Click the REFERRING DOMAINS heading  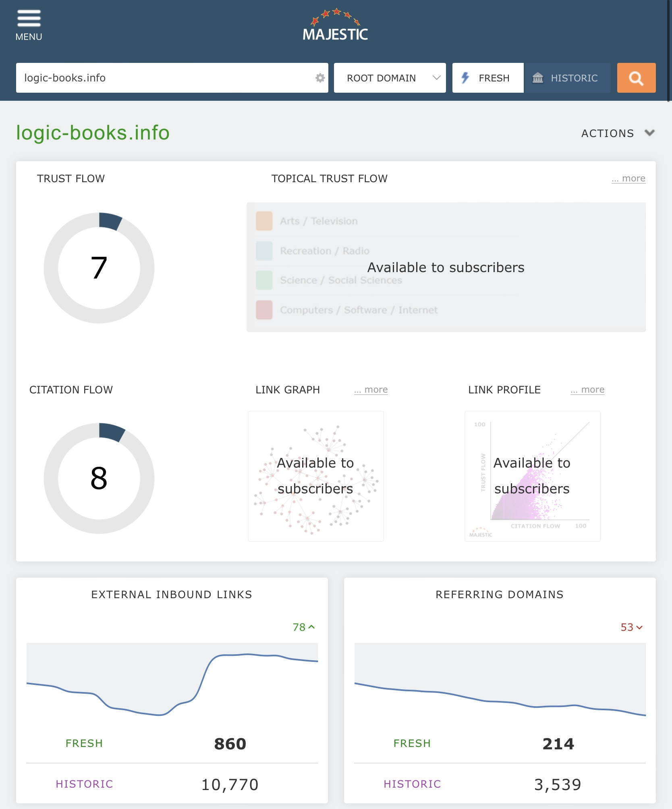[500, 595]
